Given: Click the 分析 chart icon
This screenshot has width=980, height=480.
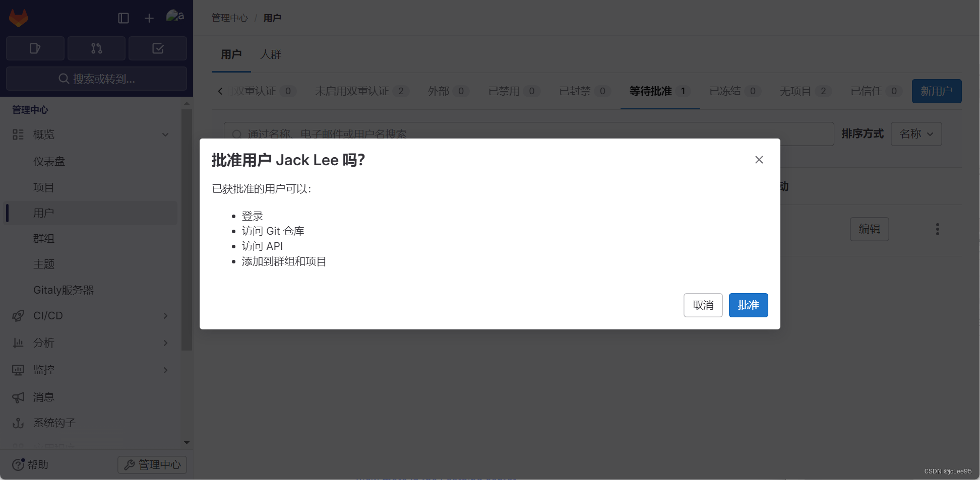Looking at the screenshot, I should [18, 343].
